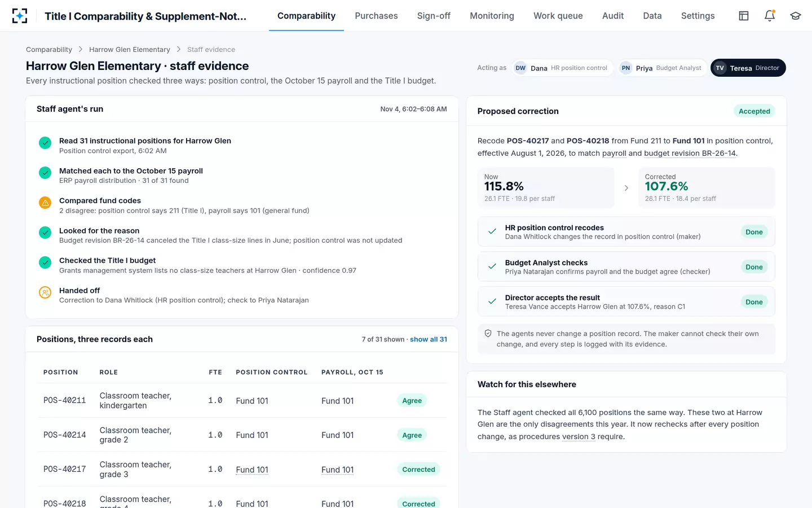
Task: Act as Priya, Budget Analyst
Action: pos(662,68)
